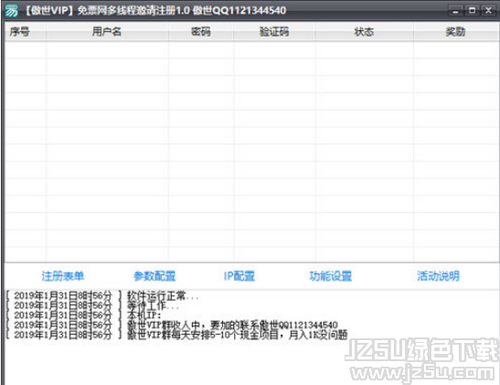Click the 密码 column header
Screen dimensions: 500x385
201,32
